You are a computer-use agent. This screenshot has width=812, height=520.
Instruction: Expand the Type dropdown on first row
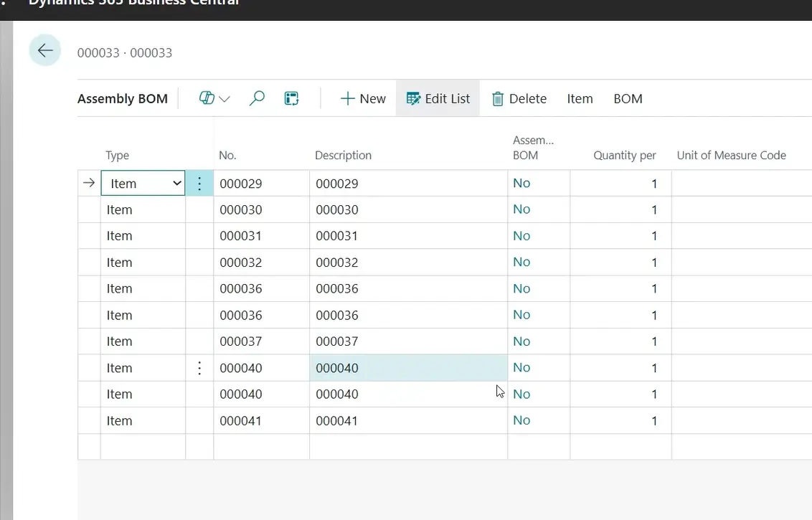(177, 184)
